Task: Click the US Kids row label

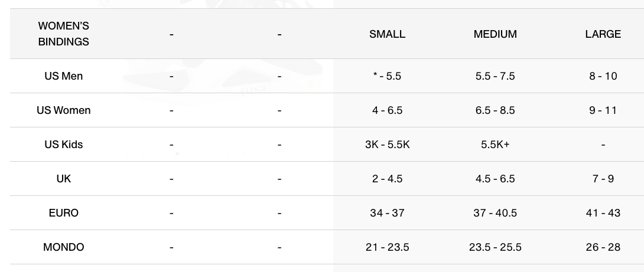Action: tap(64, 145)
